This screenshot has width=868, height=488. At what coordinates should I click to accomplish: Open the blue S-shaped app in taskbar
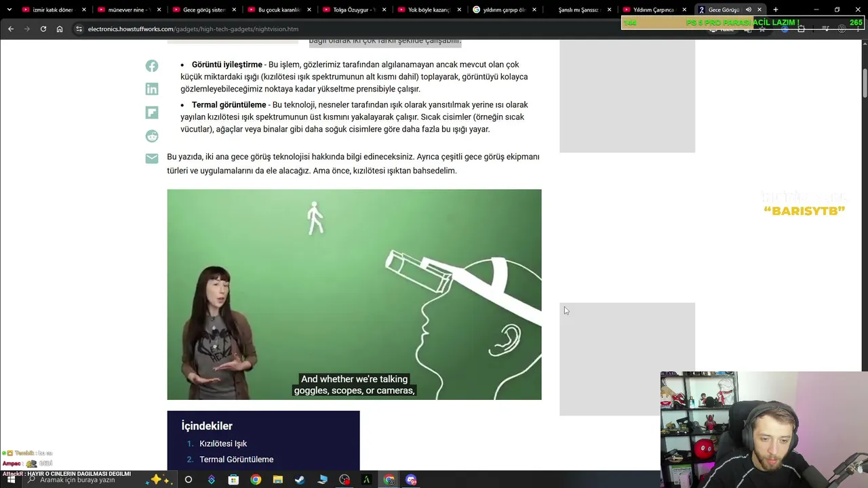211,480
